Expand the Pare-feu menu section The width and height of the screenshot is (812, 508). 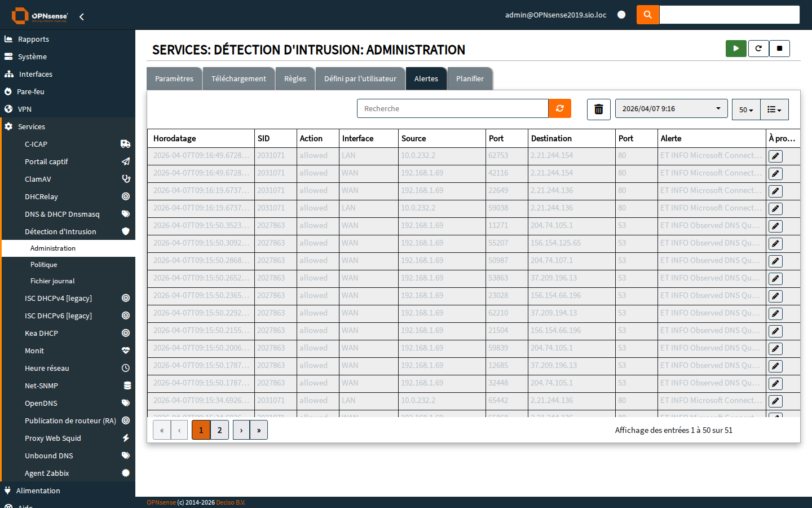click(x=68, y=91)
